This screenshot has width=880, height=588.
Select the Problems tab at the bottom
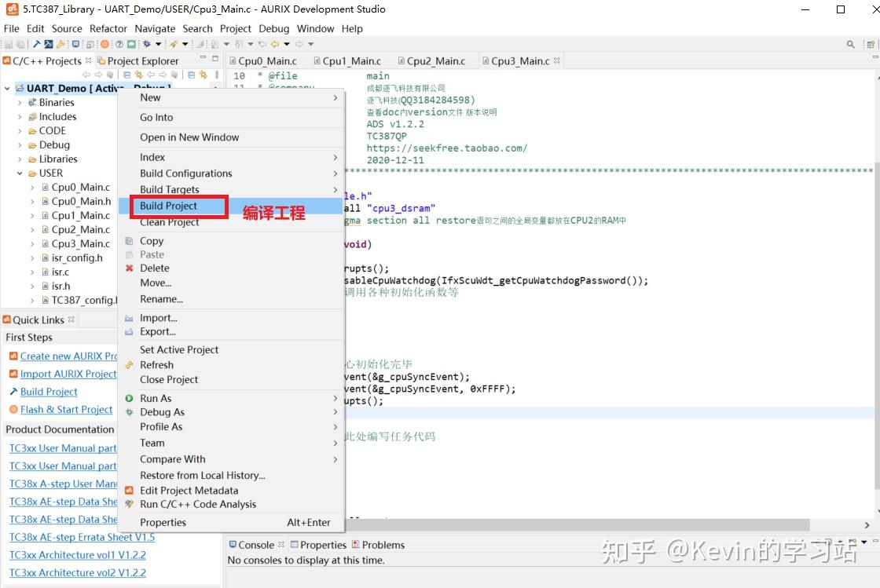382,545
